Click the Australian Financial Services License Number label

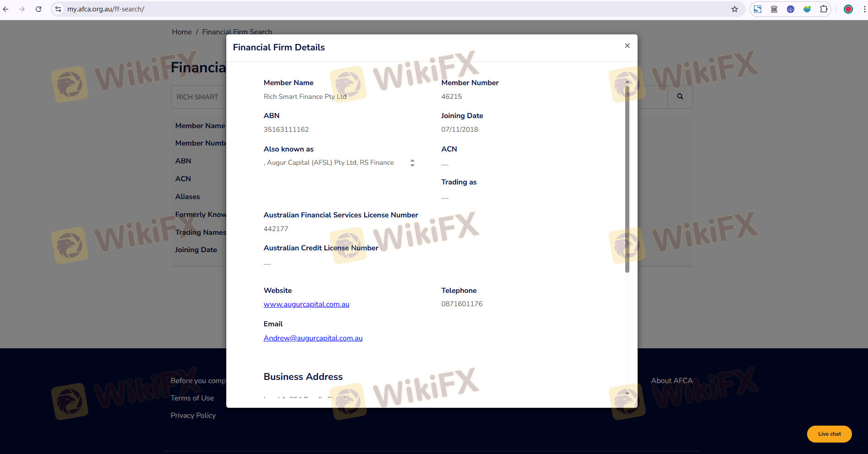pos(341,215)
